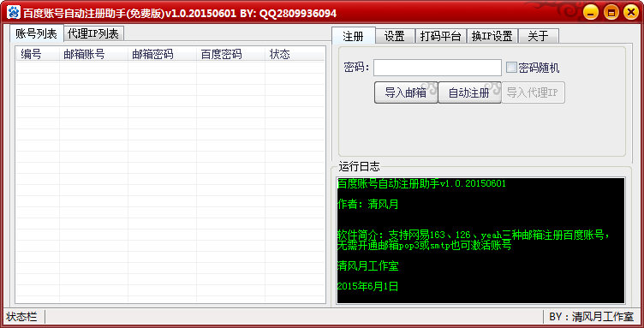Maximize the window with the gold square button
The image size is (644, 328).
(x=611, y=12)
